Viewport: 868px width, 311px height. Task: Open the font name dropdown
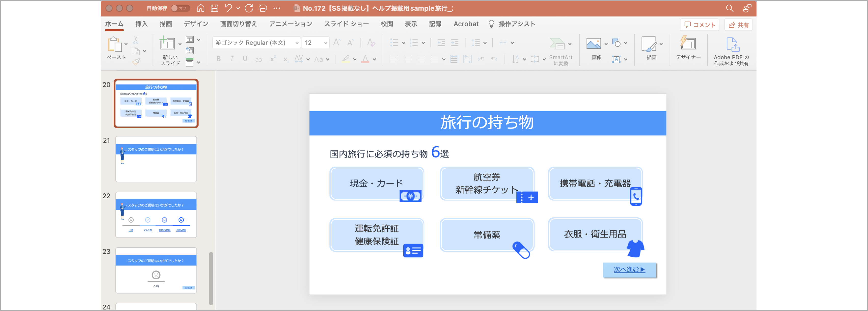tap(297, 43)
